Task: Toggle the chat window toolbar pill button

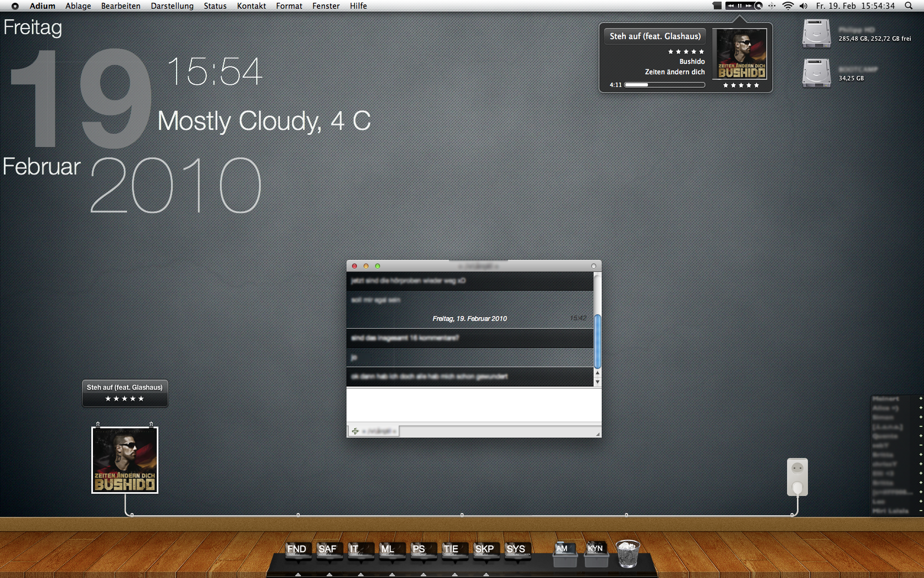Action: 593,266
